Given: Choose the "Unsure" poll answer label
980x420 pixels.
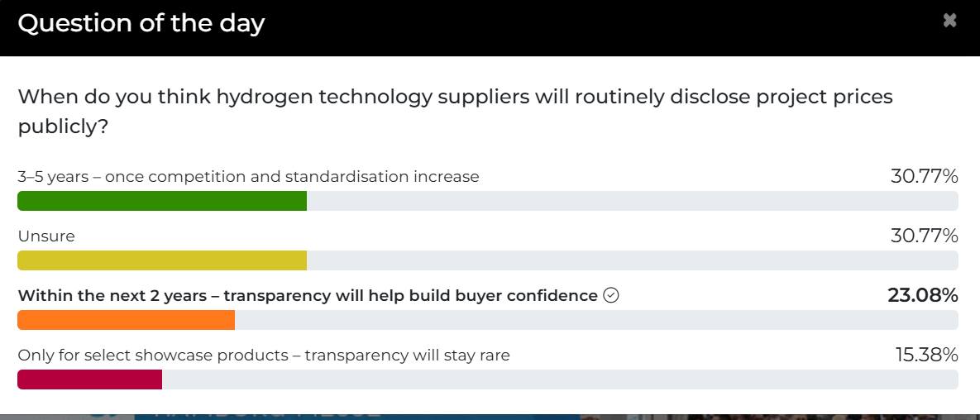Looking at the screenshot, I should pos(46,236).
